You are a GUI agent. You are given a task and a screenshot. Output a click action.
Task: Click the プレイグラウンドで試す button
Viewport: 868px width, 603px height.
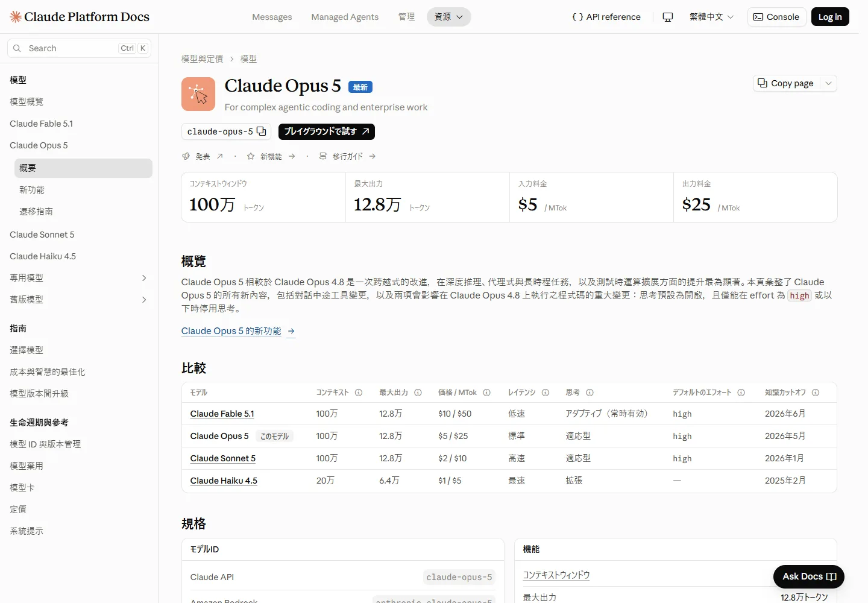click(x=327, y=131)
